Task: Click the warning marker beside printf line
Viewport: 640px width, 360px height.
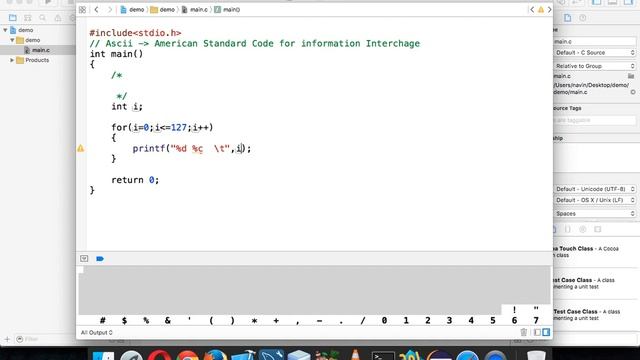Action: 81,149
